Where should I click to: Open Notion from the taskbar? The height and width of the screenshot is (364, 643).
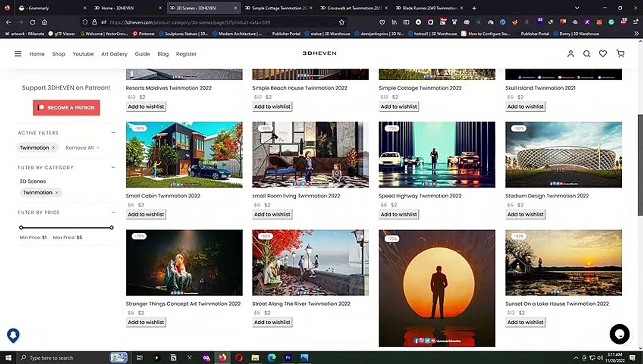(173, 358)
